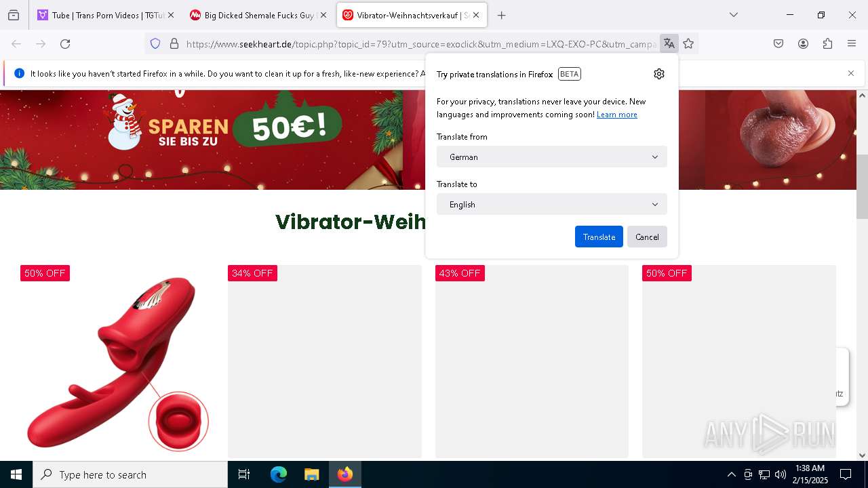Open the red vibrator product image
Screen dimensions: 868x488
pos(118,361)
